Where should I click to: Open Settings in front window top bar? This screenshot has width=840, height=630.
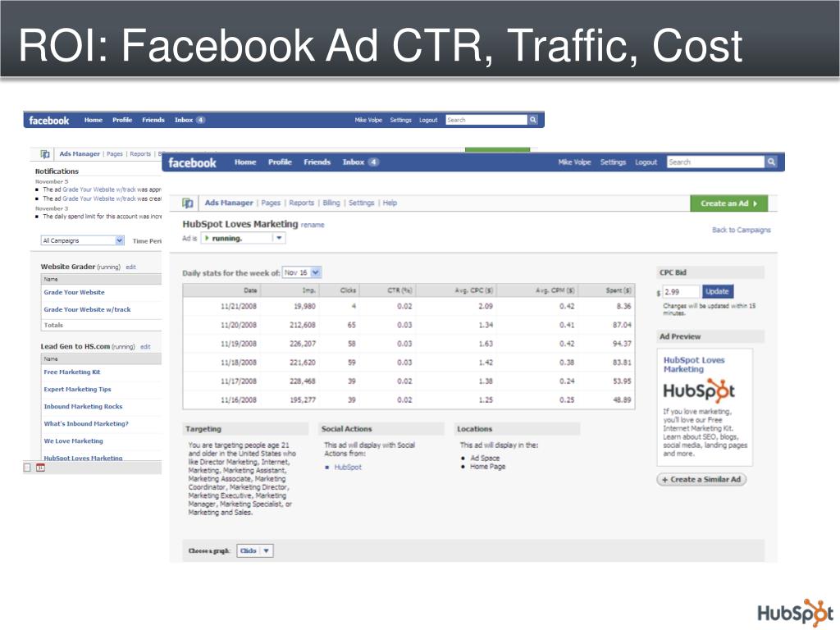pyautogui.click(x=613, y=162)
